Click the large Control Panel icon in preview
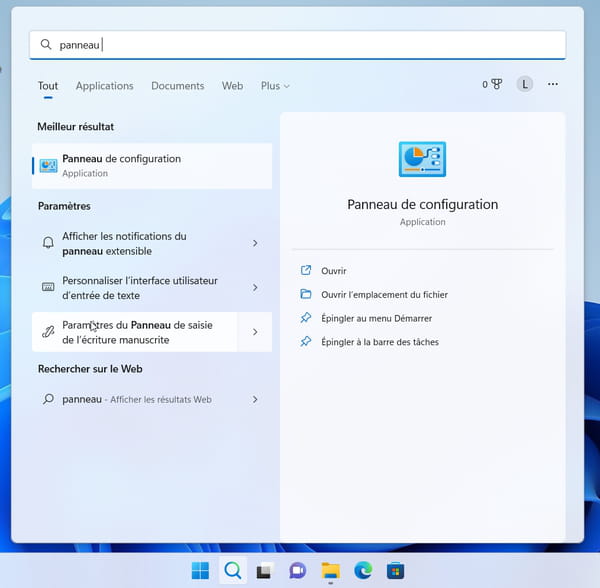Viewport: 600px width, 588px height. pos(422,159)
